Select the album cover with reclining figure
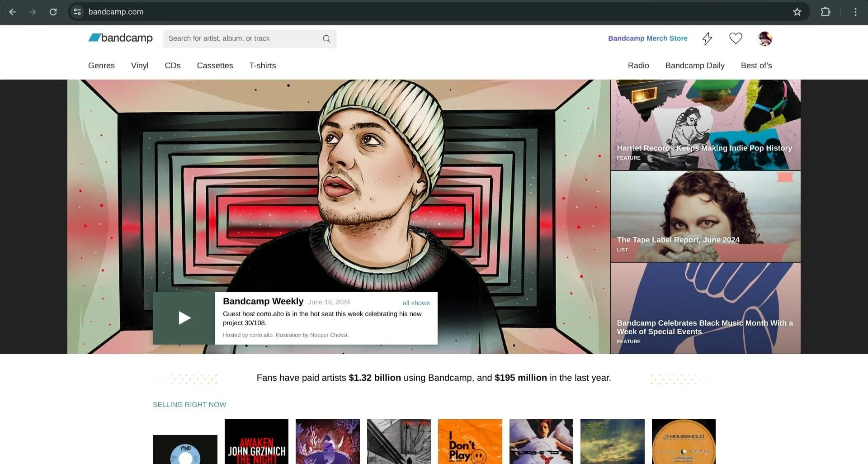Screen dimensions: 868x464 click(541, 441)
